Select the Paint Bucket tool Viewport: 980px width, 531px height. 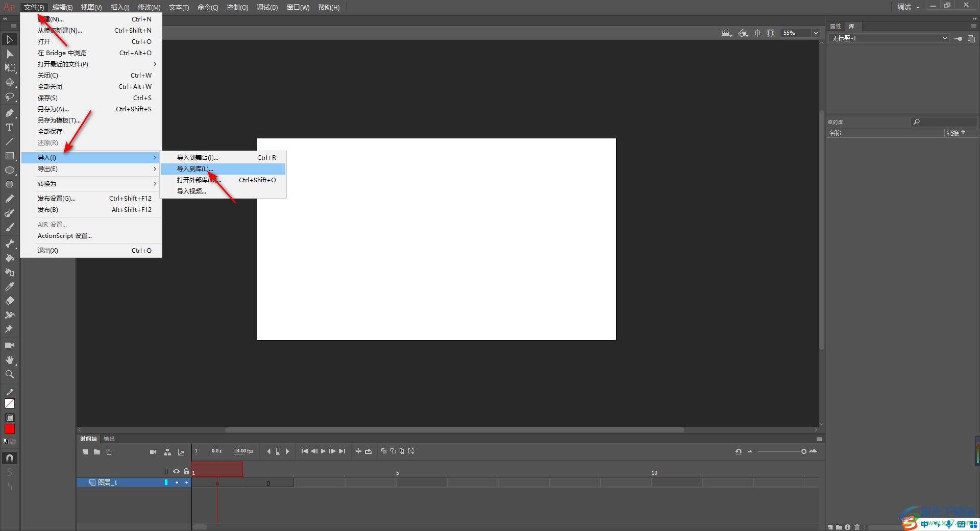[10, 258]
